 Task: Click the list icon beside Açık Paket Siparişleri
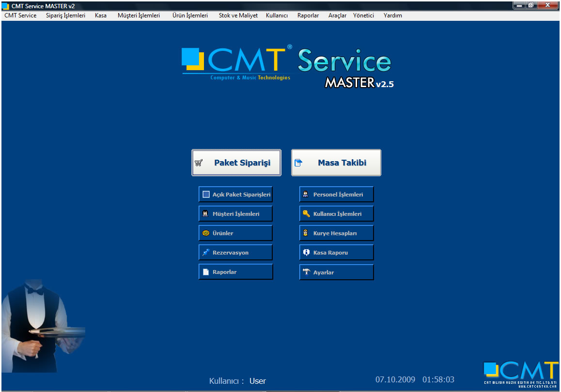pyautogui.click(x=206, y=195)
